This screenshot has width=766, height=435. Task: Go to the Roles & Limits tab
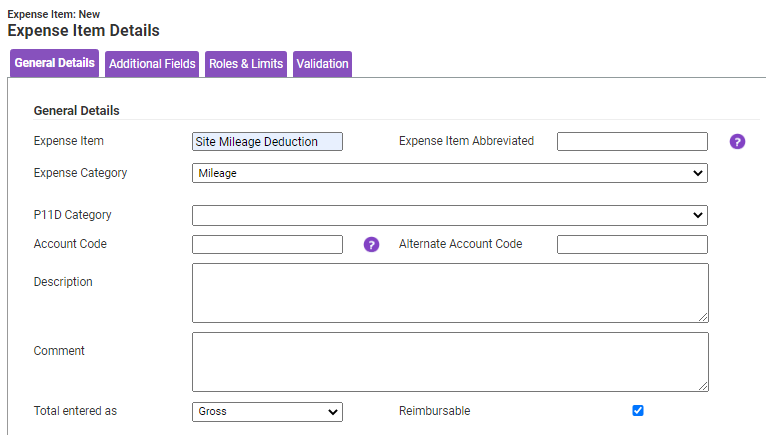pos(246,64)
